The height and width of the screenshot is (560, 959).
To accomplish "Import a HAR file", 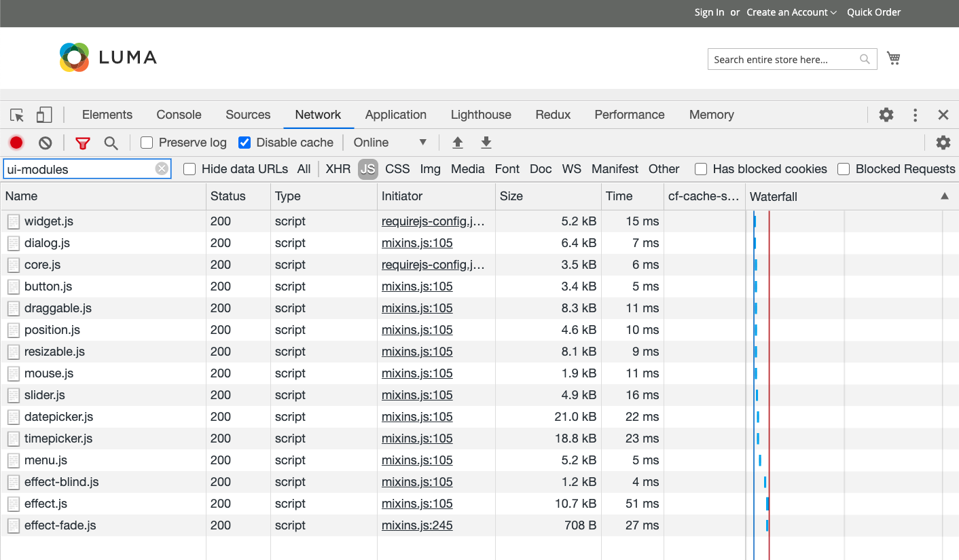I will [x=457, y=143].
